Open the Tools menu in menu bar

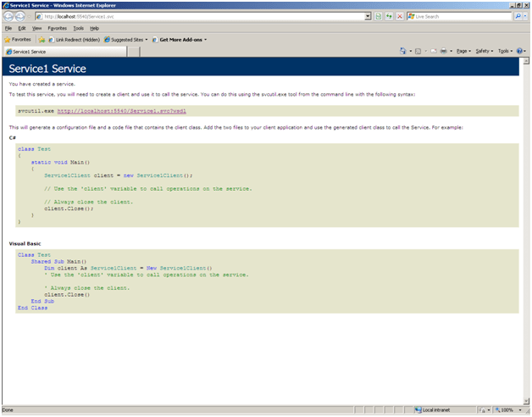pos(76,28)
